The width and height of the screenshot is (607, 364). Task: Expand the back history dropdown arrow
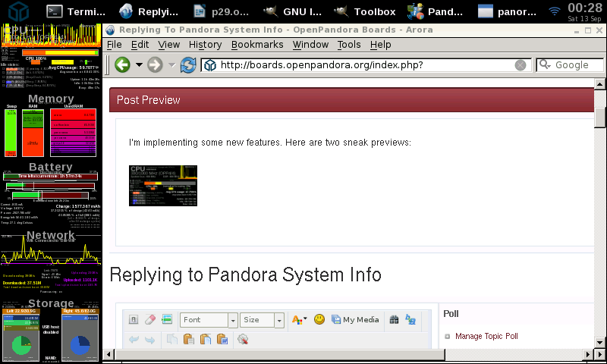coord(139,65)
